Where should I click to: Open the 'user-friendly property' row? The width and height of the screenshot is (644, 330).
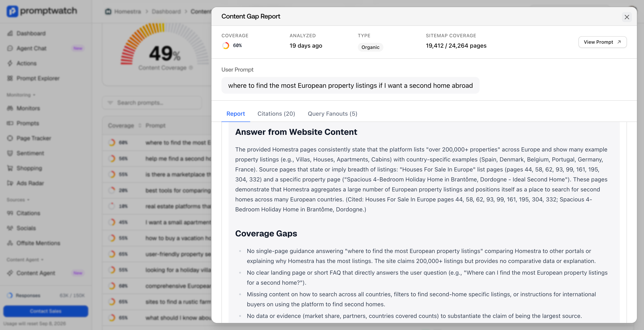pos(157,254)
